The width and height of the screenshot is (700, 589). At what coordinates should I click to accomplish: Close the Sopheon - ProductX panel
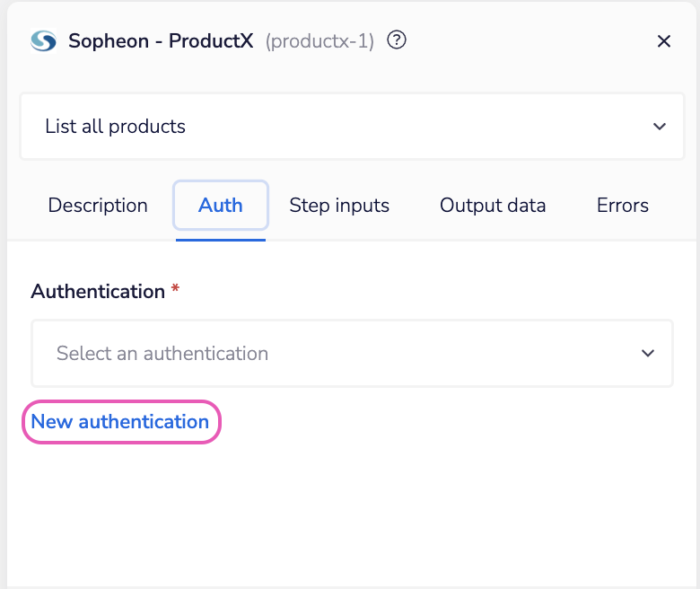(x=664, y=41)
